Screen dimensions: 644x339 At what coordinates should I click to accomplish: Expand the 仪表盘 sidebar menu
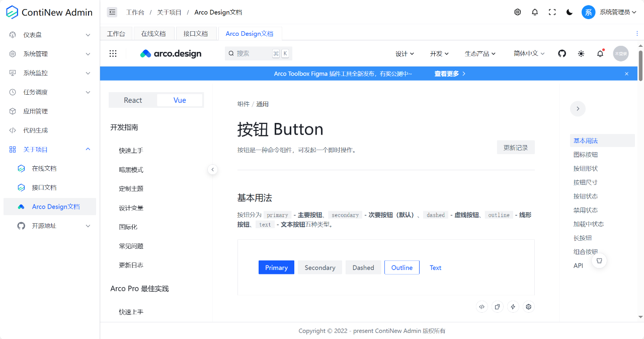point(50,35)
